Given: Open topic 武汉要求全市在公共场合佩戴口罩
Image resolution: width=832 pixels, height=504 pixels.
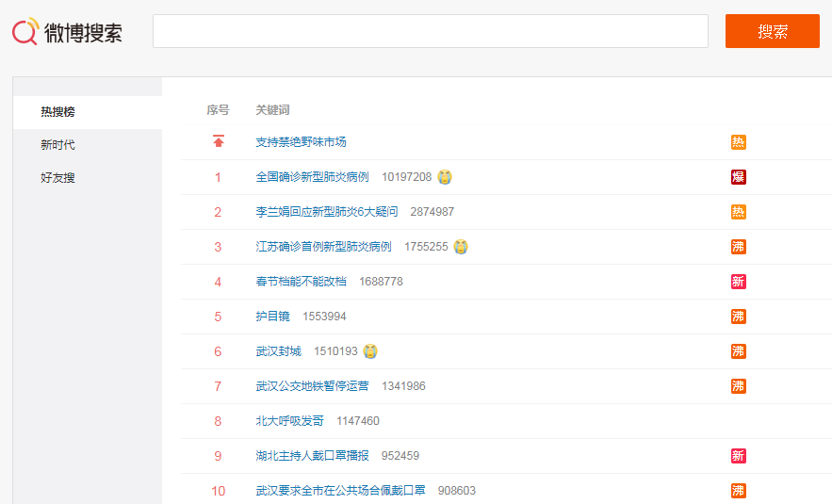Looking at the screenshot, I should pyautogui.click(x=340, y=490).
